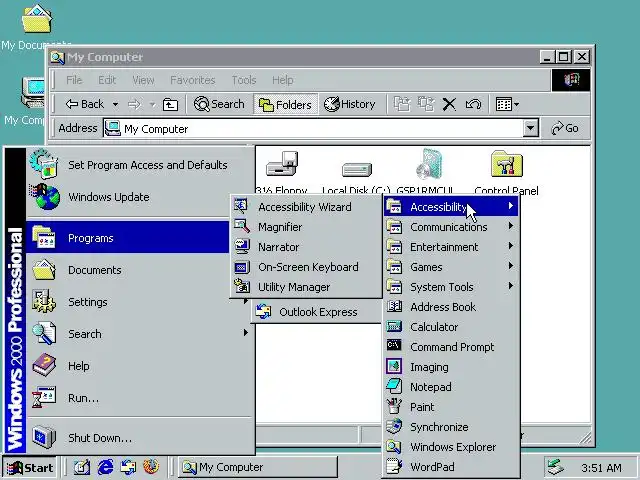
Task: Select the Control Panel icon in My Computer
Action: point(506,164)
